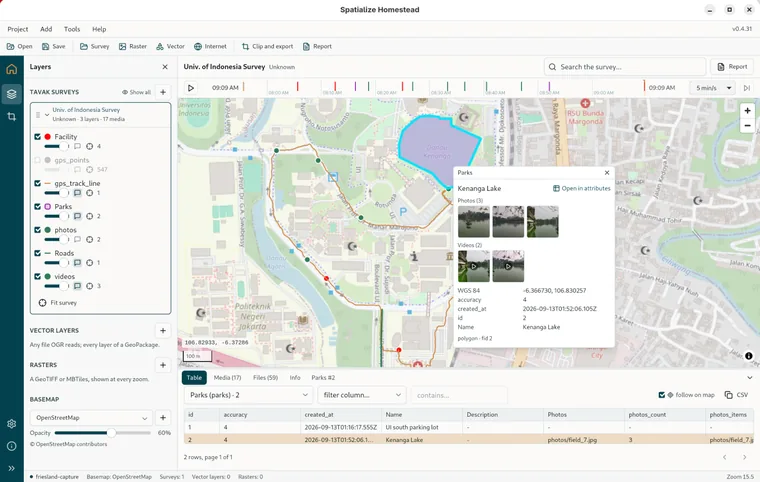Click the Fit survey button
760x482 pixels.
pyautogui.click(x=58, y=303)
